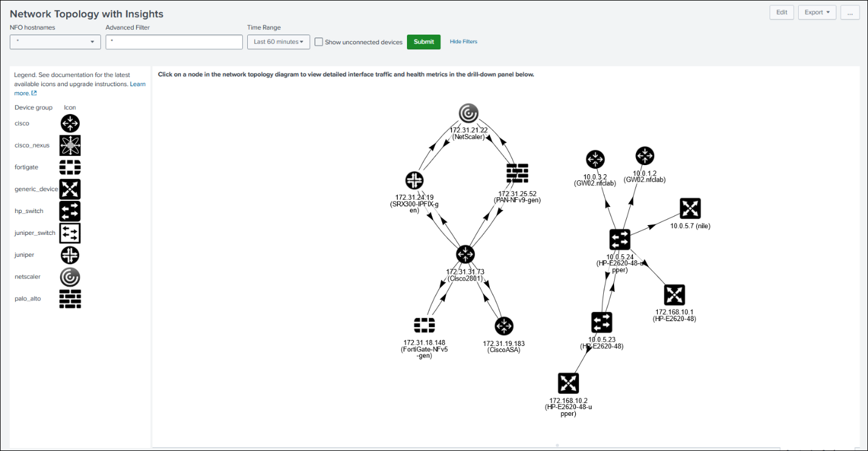The image size is (868, 451).
Task: Click the GW02.nfclab node at 10.0.3.2
Action: point(595,159)
